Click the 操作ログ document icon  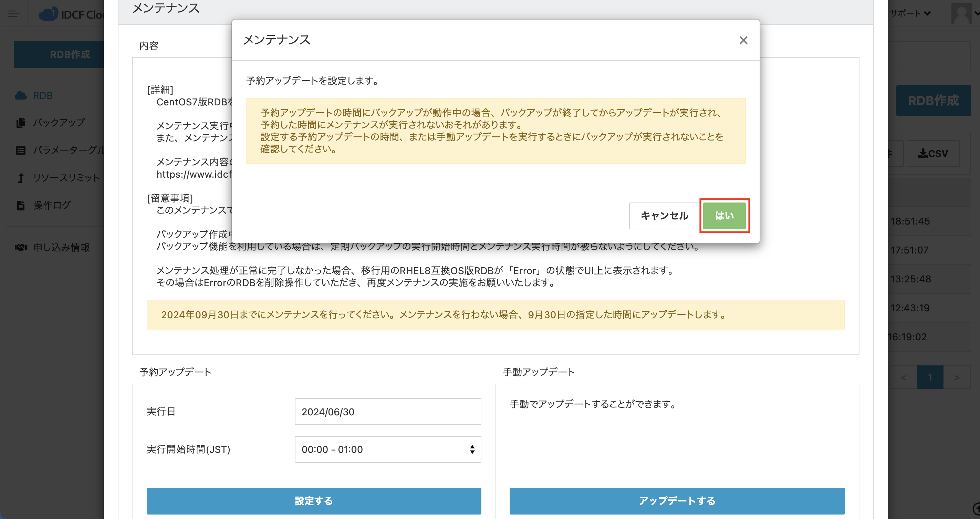(21, 206)
